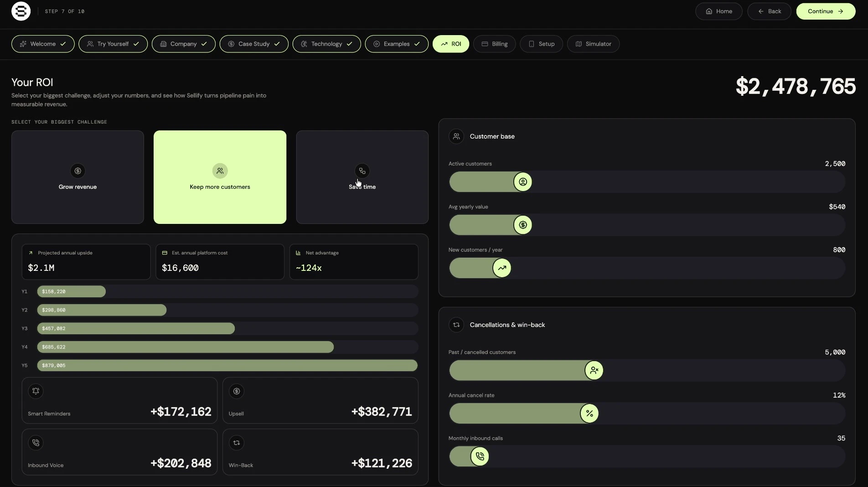The width and height of the screenshot is (868, 487).
Task: Open the ROI step tab
Action: pyautogui.click(x=451, y=44)
